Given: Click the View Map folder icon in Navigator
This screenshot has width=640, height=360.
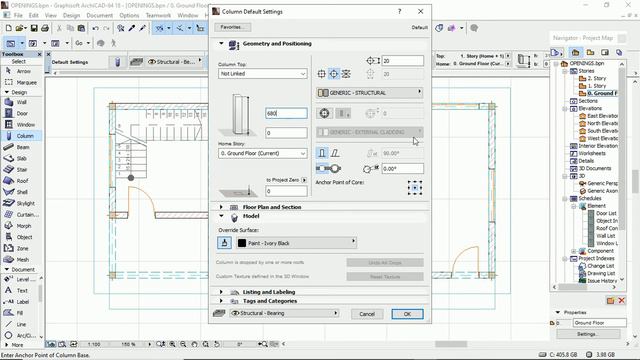Looking at the screenshot, I should (590, 53).
